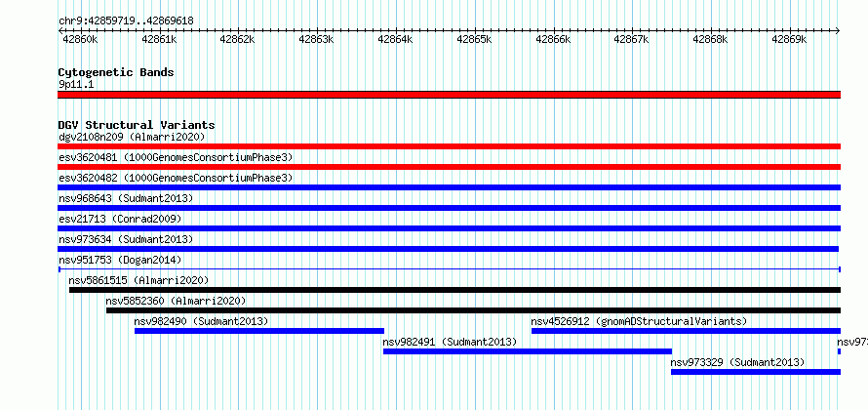Click the red 9p11.1 cytogenetic band bar
The image size is (868, 410).
(x=449, y=95)
